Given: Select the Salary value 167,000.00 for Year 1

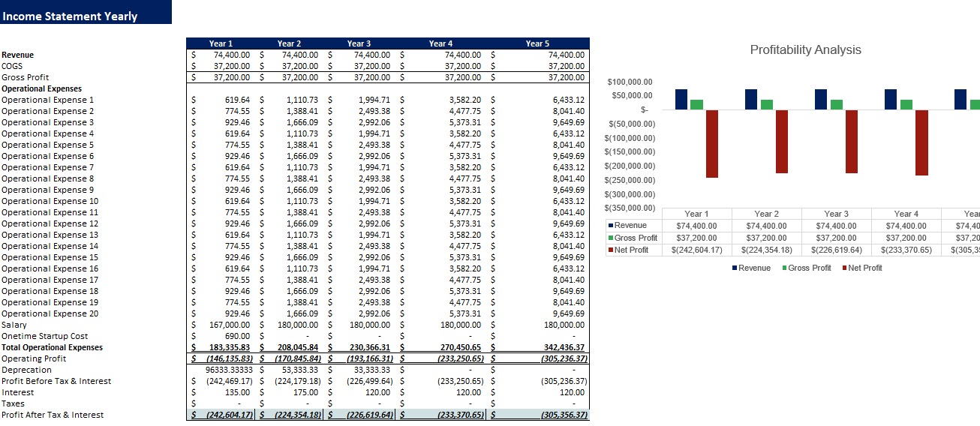Looking at the screenshot, I should (x=230, y=325).
